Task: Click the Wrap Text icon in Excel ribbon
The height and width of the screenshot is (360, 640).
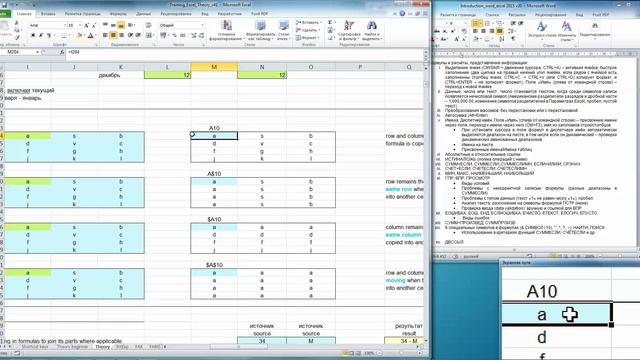Action: (149, 25)
